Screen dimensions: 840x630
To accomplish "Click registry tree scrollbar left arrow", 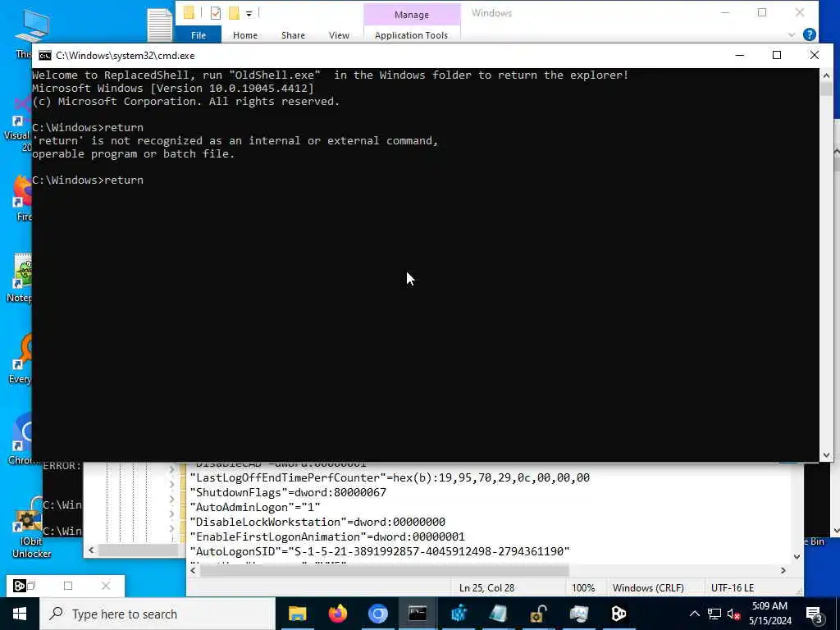I will point(91,550).
